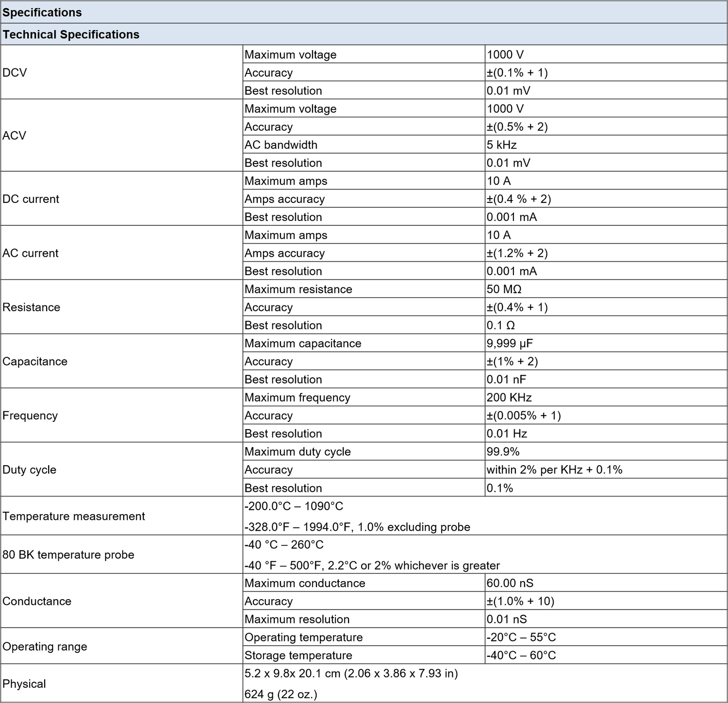Click the "Conductance" category cell

click(121, 601)
